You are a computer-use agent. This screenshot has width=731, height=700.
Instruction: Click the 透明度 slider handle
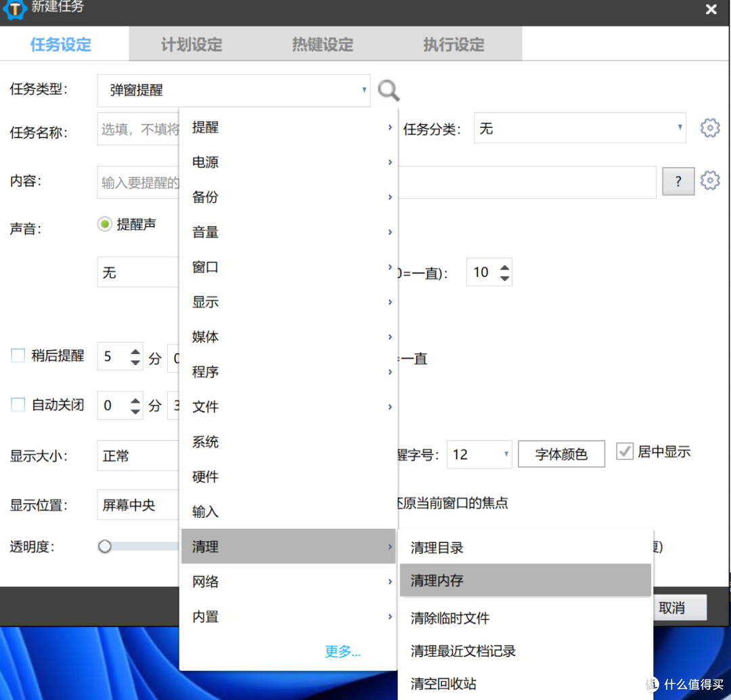click(x=105, y=546)
